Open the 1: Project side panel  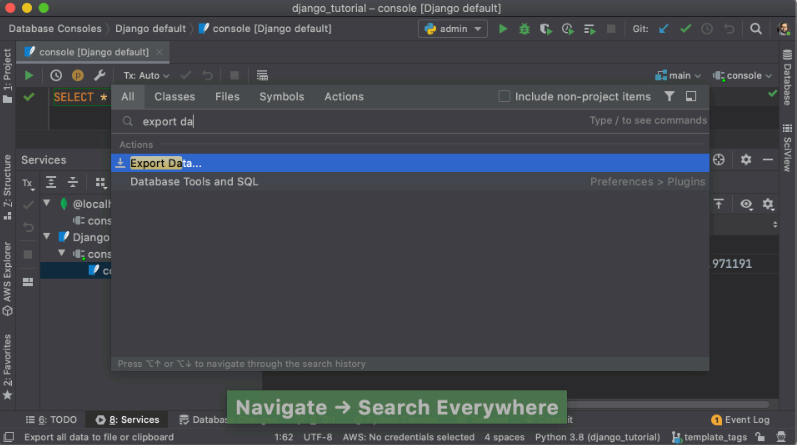(7, 75)
